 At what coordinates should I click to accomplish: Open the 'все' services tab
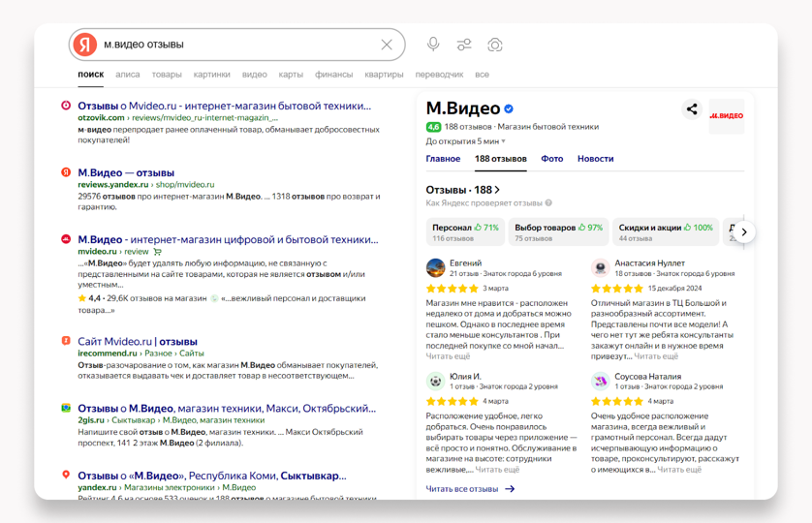click(483, 74)
